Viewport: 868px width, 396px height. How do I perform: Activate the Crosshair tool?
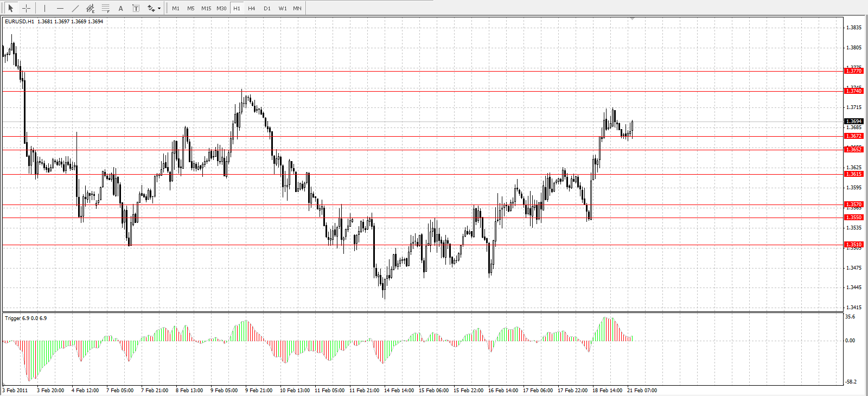26,8
